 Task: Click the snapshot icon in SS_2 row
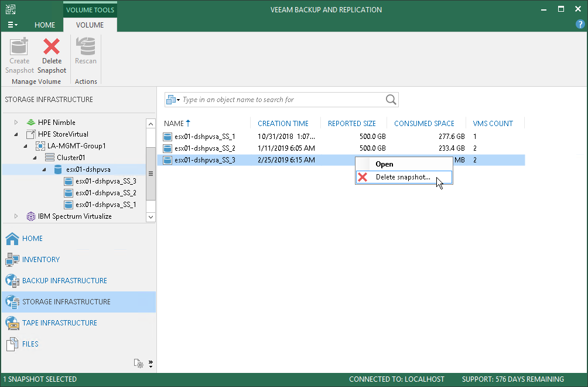coord(167,148)
